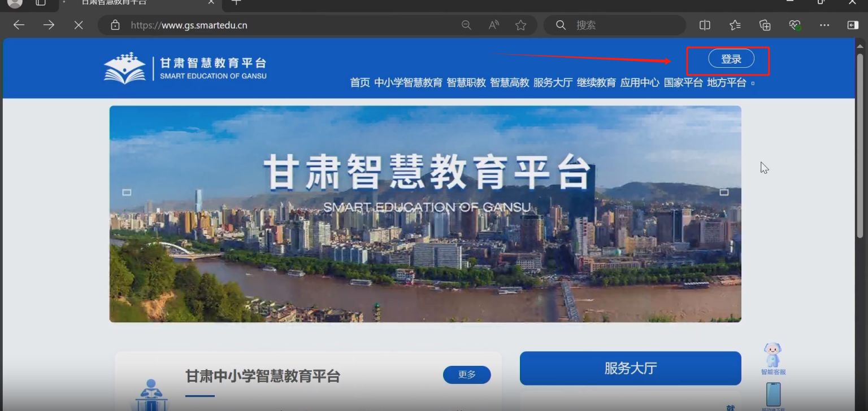The height and width of the screenshot is (411, 868).
Task: Click the 更多 button
Action: pyautogui.click(x=467, y=374)
